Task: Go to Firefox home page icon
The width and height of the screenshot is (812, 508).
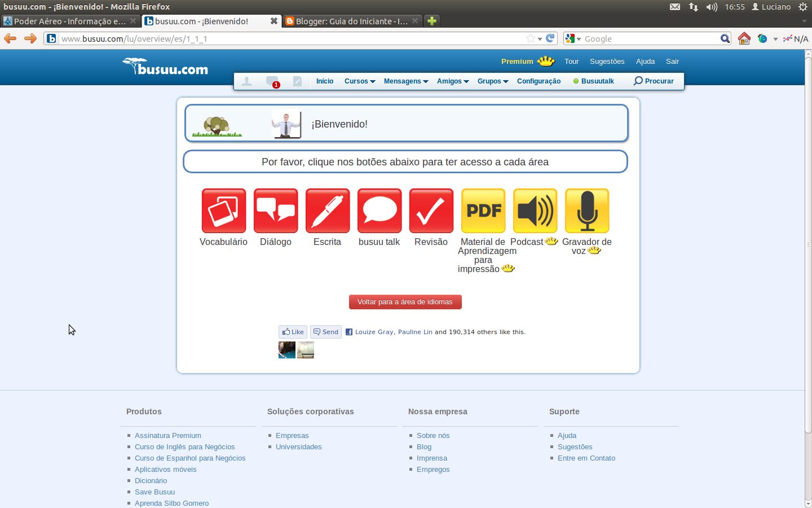Action: (744, 38)
